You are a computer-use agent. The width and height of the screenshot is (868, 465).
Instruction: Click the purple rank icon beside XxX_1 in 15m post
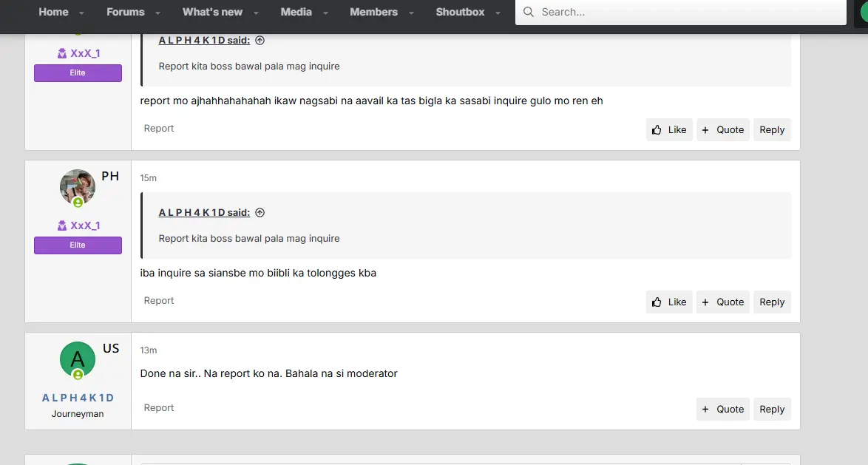click(x=61, y=225)
